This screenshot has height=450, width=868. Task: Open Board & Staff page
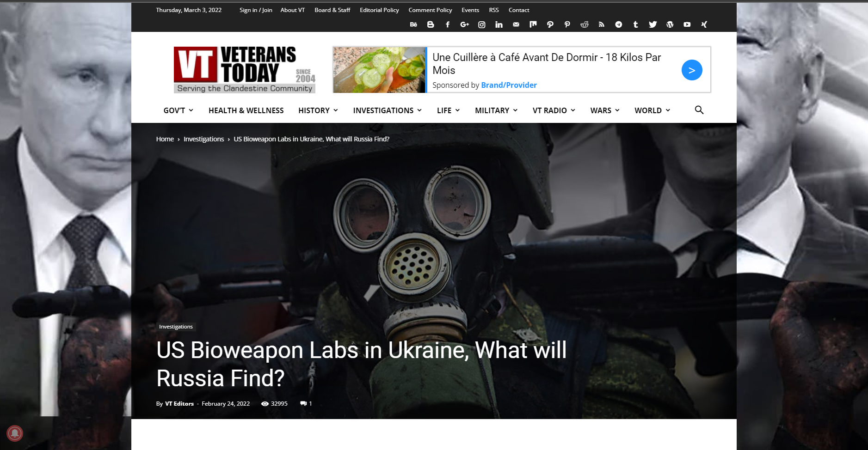332,10
